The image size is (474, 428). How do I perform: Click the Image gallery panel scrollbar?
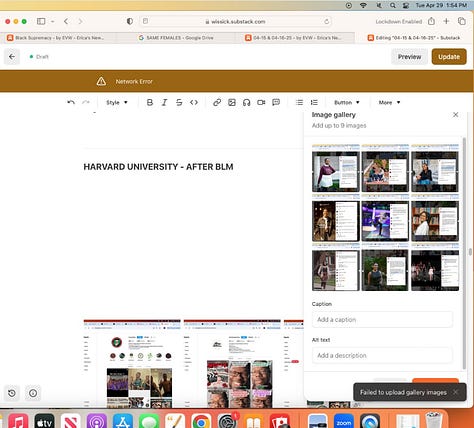click(x=464, y=253)
